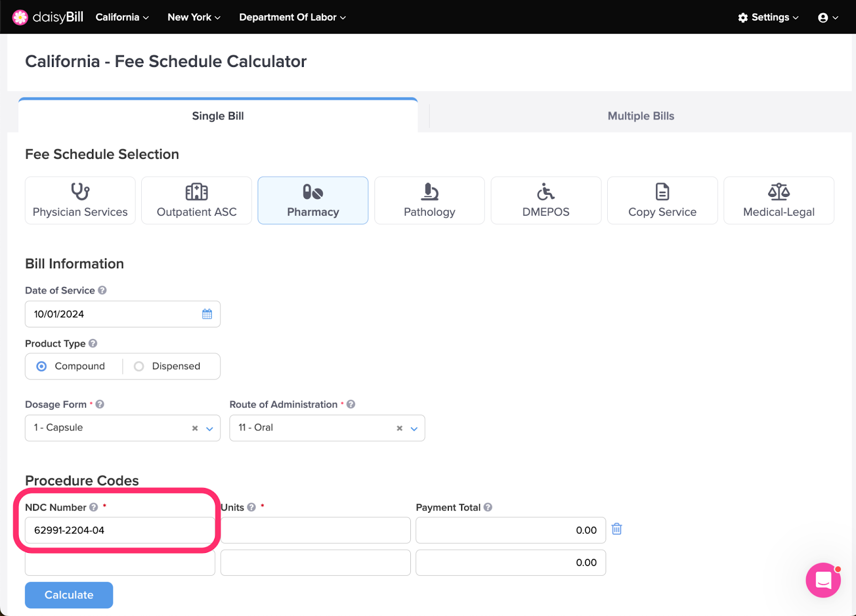
Task: Click the NDC Number field with 62991-2204-04
Action: (120, 530)
